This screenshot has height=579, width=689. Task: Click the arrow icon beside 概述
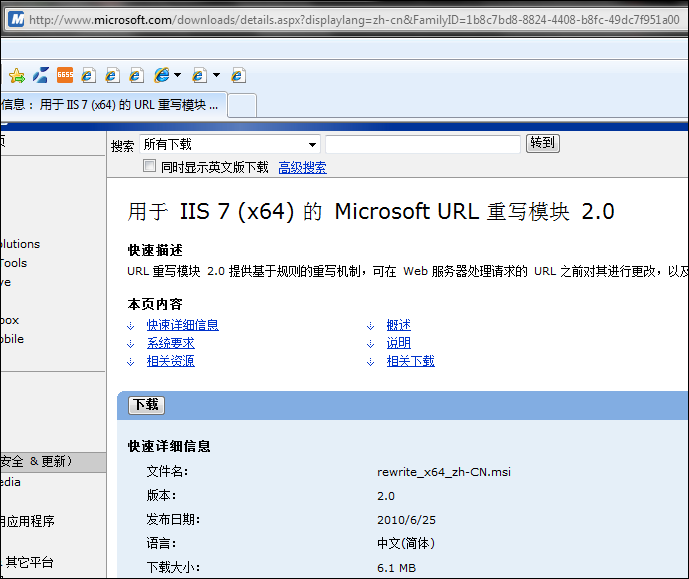370,326
